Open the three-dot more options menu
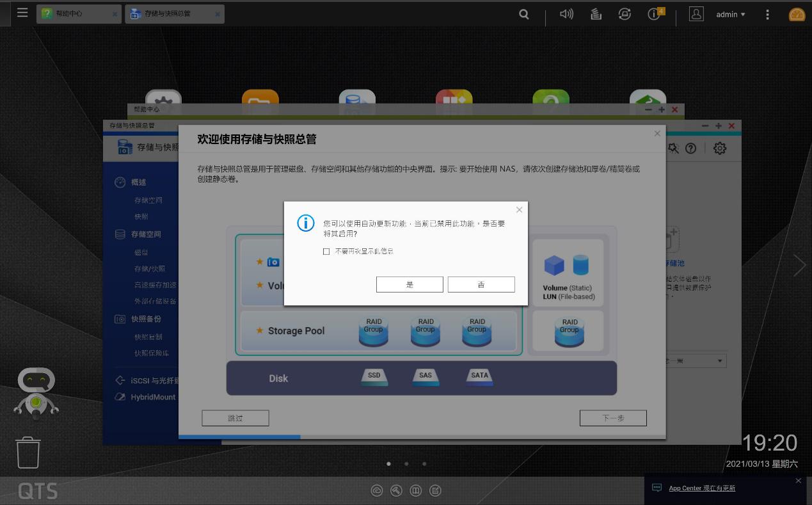The image size is (812, 505). 767,14
